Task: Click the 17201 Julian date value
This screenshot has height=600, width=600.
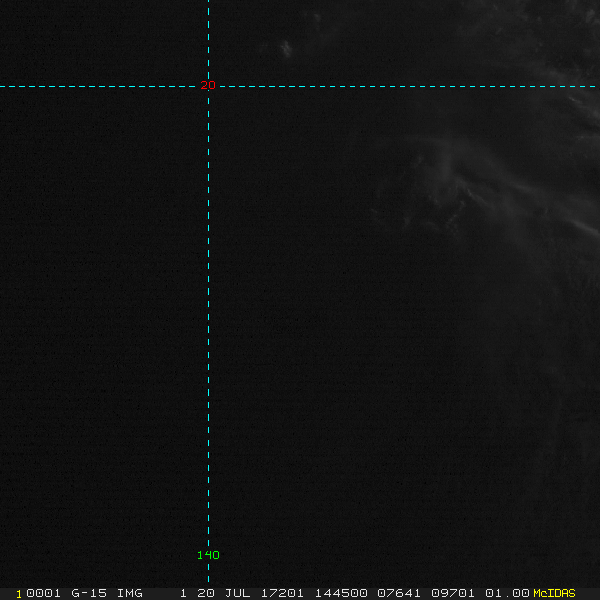Action: coord(282,593)
